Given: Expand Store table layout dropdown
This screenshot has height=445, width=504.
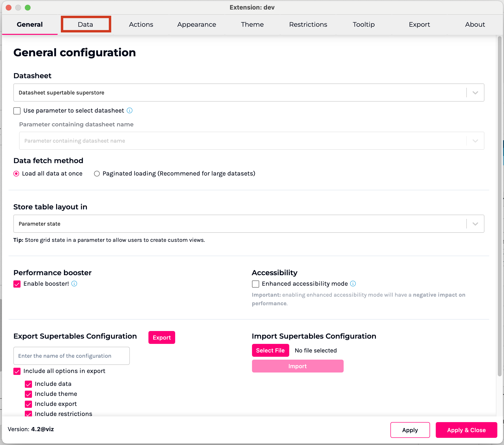Looking at the screenshot, I should (249, 224).
